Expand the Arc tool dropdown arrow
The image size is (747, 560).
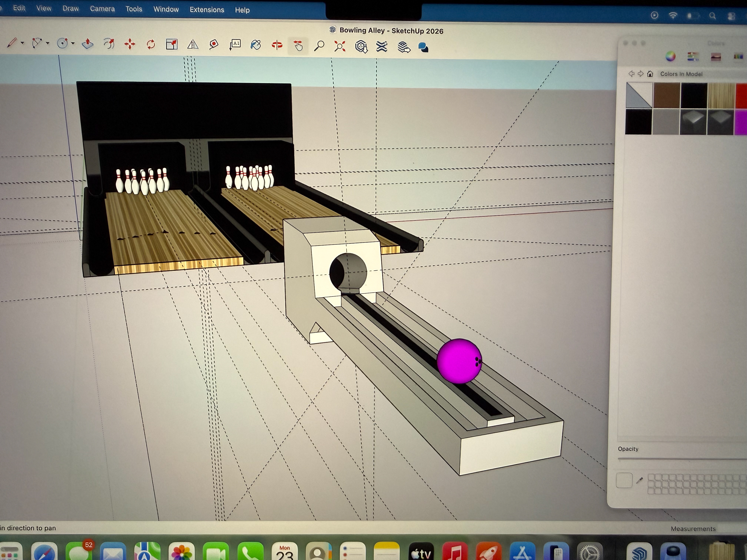point(48,43)
